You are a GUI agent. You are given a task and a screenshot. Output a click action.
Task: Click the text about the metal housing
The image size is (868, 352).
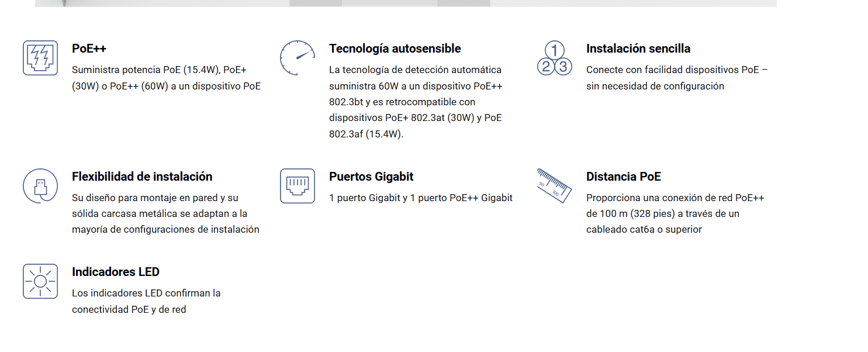[165, 213]
